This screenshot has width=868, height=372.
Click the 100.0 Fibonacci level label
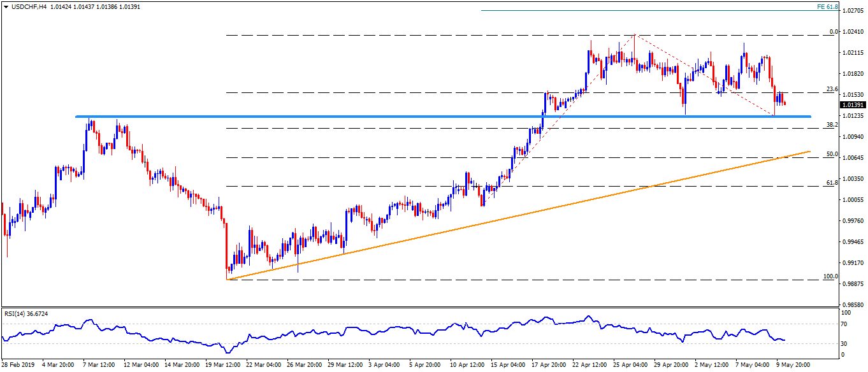(830, 276)
